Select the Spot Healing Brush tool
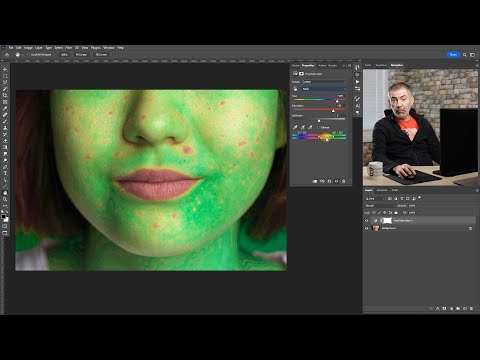The image size is (480, 360). coord(5,115)
